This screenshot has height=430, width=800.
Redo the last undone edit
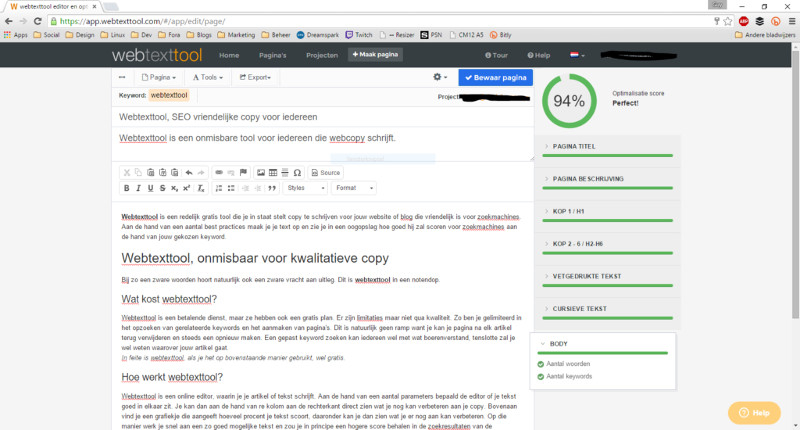tap(201, 172)
